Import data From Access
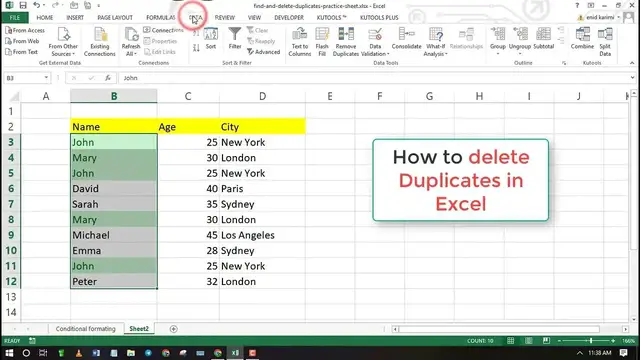The image size is (640, 360). tap(25, 30)
